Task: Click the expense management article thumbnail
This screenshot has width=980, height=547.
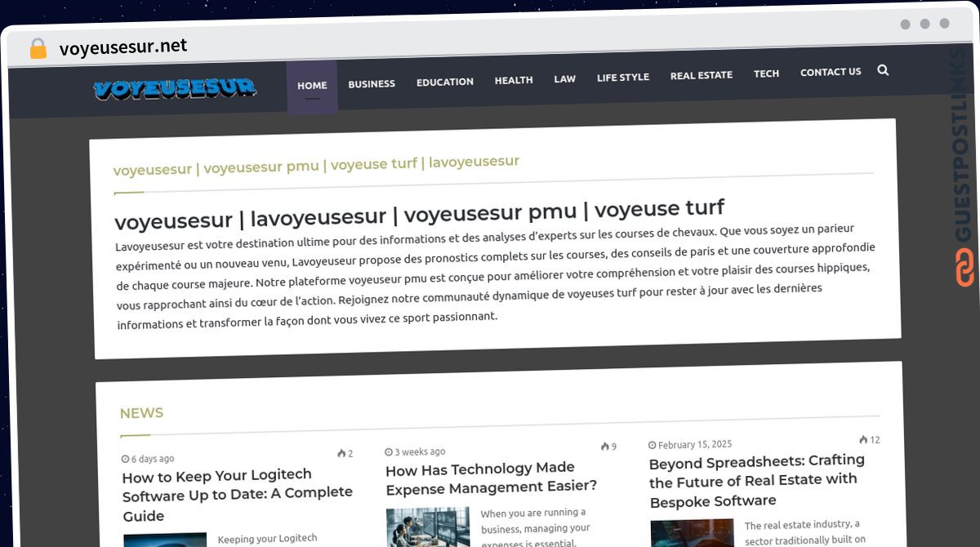Action: click(x=428, y=527)
